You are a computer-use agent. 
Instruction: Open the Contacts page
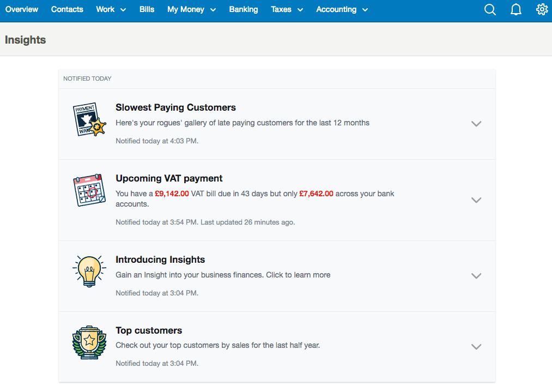coord(67,9)
